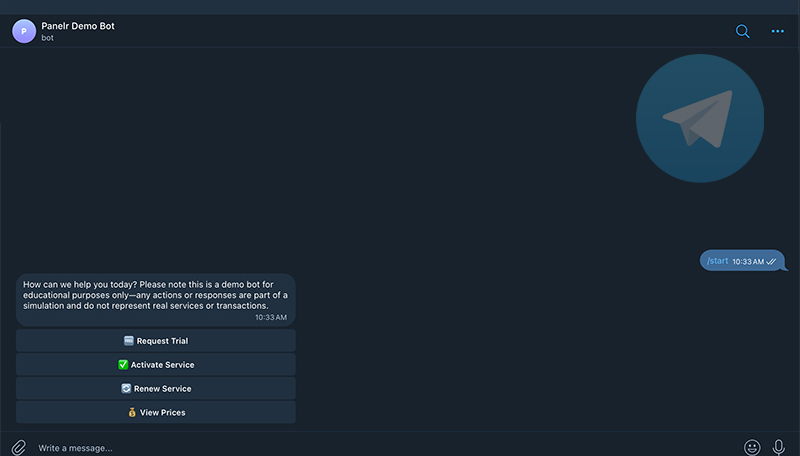Open Panelr Demo Bot chat title
The width and height of the screenshot is (800, 456).
tap(78, 26)
